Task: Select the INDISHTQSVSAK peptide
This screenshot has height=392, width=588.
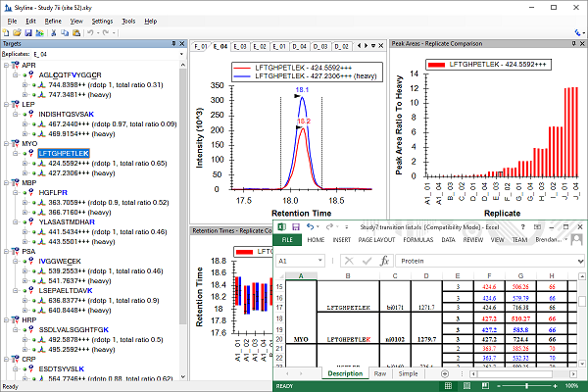Action: point(67,114)
